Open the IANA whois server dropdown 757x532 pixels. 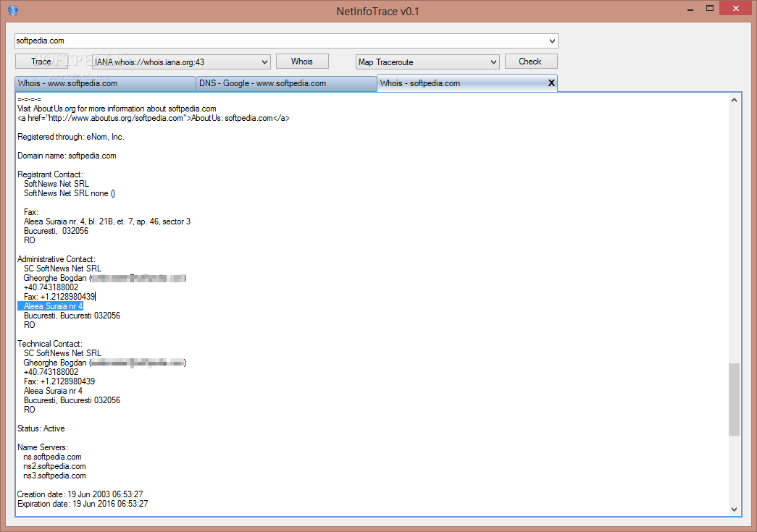(264, 62)
